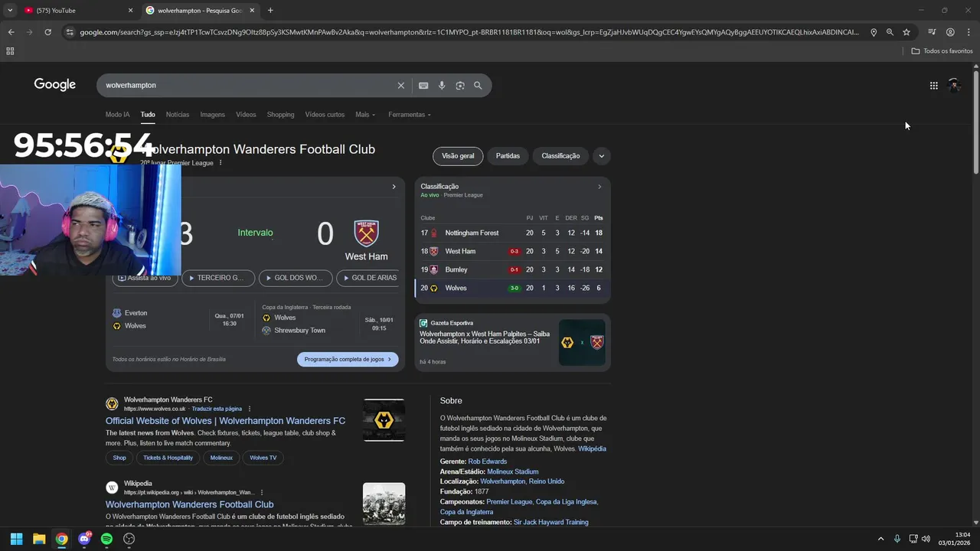
Task: Play the TERCEIRO G... video highlight
Action: click(218, 278)
